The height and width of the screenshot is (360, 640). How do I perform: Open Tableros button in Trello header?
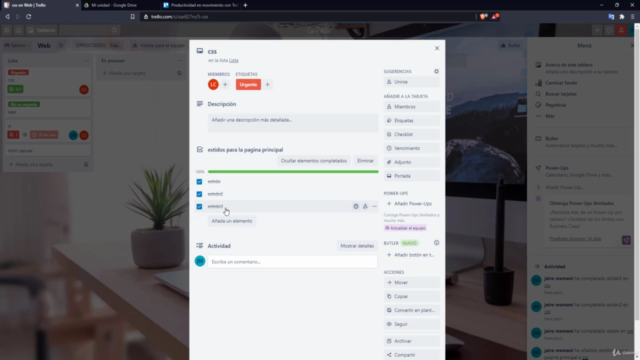coord(42,30)
